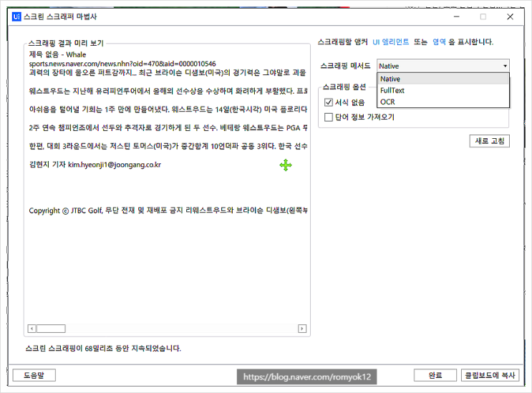Enable the 단어 정보 가져오기 checkbox
The height and width of the screenshot is (393, 532).
coord(329,117)
